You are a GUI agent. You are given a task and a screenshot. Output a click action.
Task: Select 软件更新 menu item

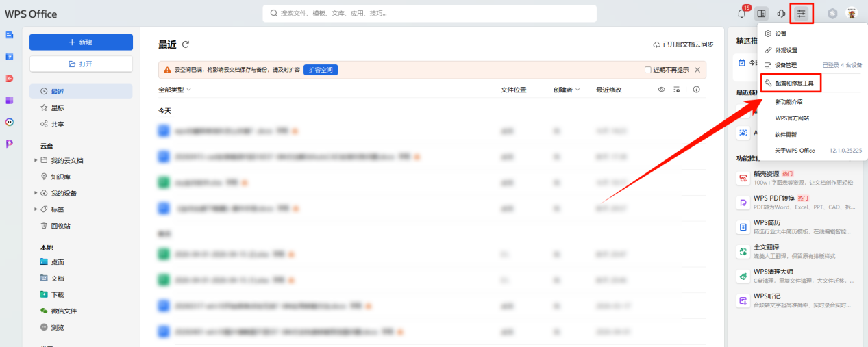[812, 134]
